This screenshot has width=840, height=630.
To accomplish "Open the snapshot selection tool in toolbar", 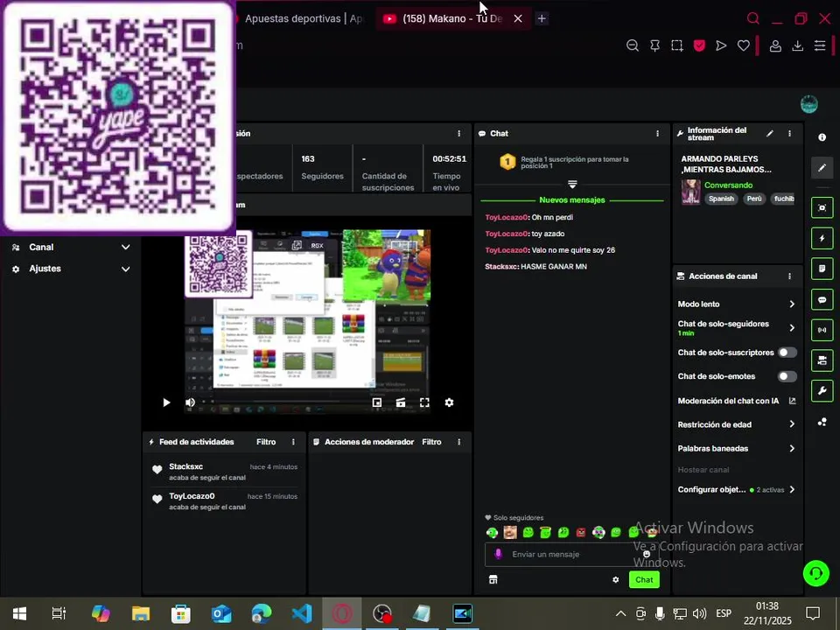I will tap(677, 46).
